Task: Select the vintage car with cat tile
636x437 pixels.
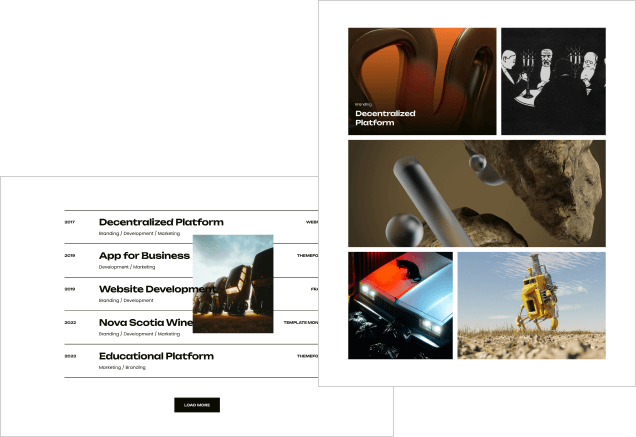Action: pos(400,305)
